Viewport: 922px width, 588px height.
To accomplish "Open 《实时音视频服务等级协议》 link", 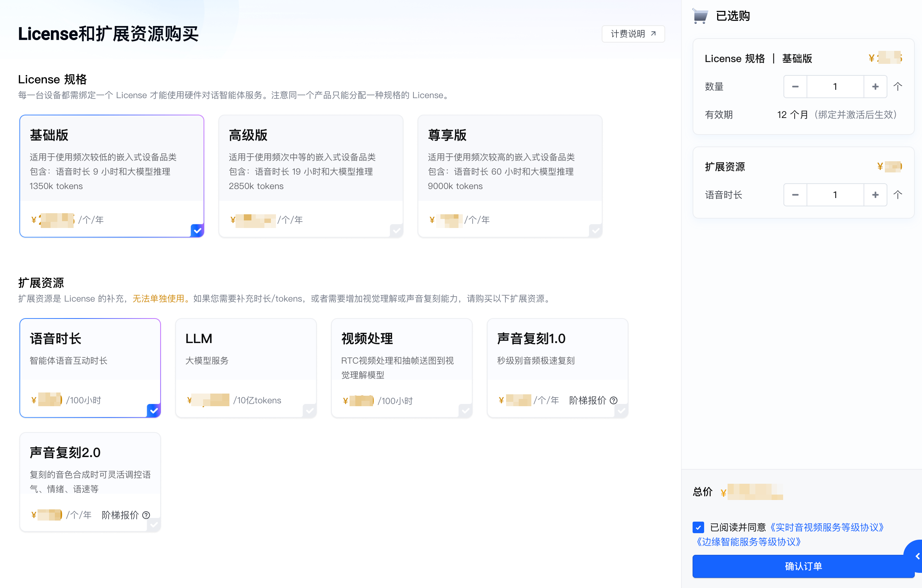I will (827, 527).
